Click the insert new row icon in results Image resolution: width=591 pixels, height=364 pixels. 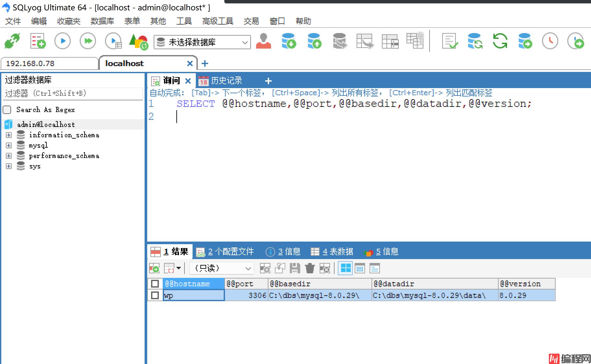pyautogui.click(x=154, y=268)
